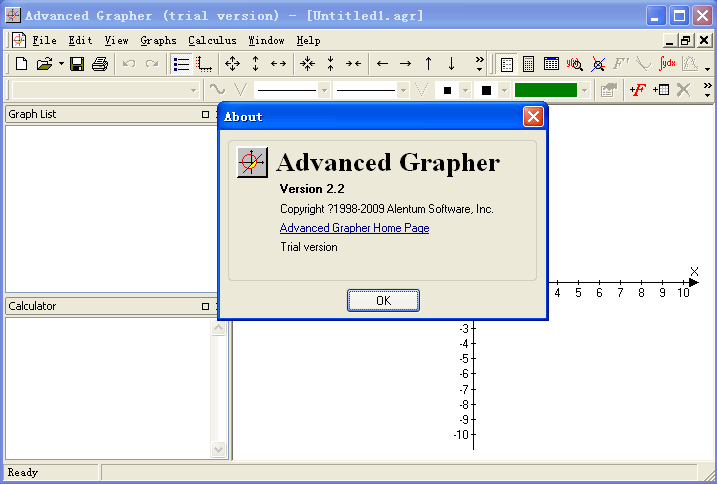The height and width of the screenshot is (484, 717).
Task: Close the About dialog with the red X
Action: 533,116
